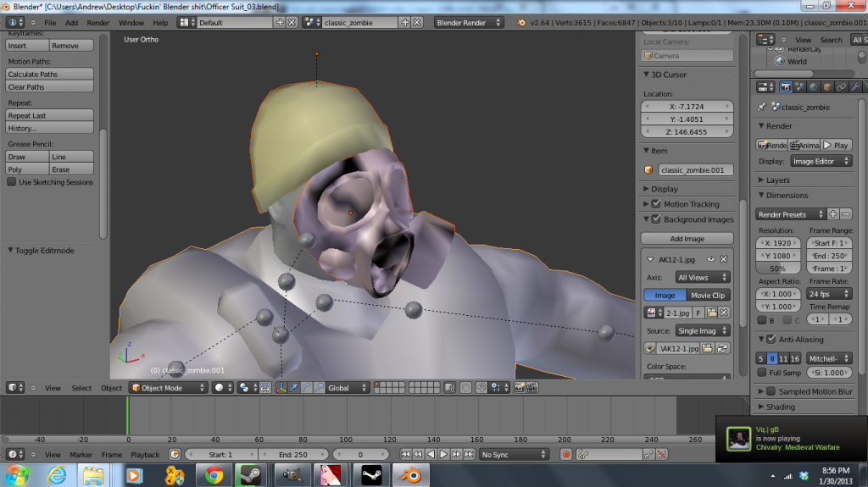This screenshot has width=868, height=487.
Task: Click the OpenGL render image camera icon
Action: click(x=520, y=388)
